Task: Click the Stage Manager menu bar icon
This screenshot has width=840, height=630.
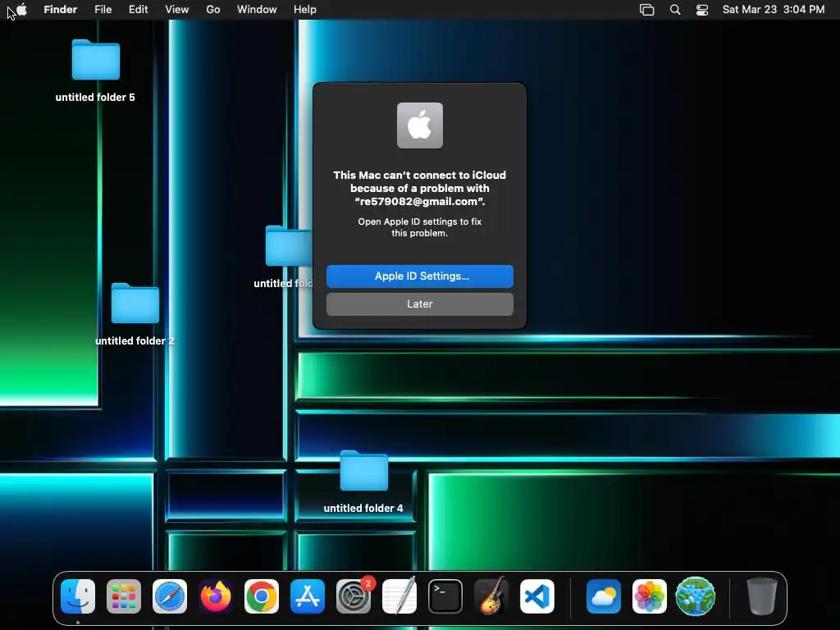Action: click(x=646, y=10)
